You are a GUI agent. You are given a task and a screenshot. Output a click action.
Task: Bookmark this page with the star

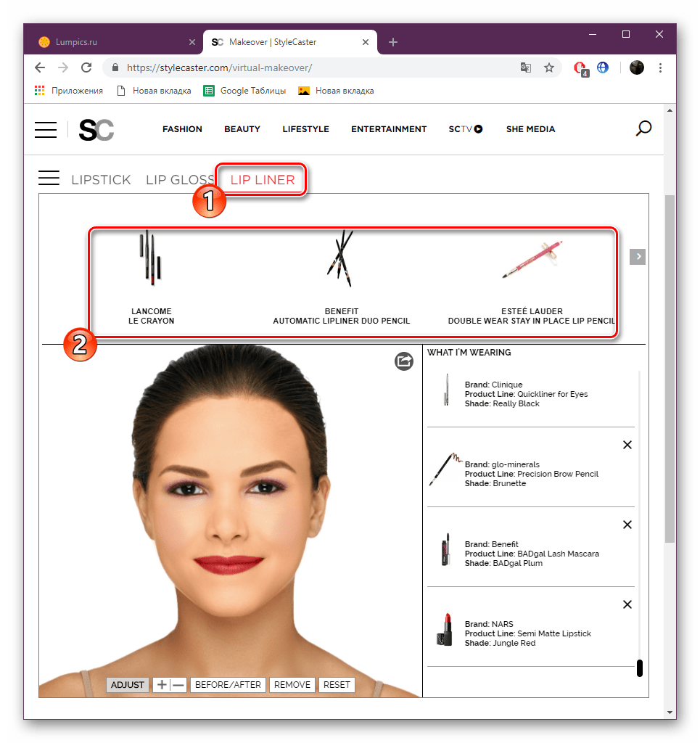549,67
